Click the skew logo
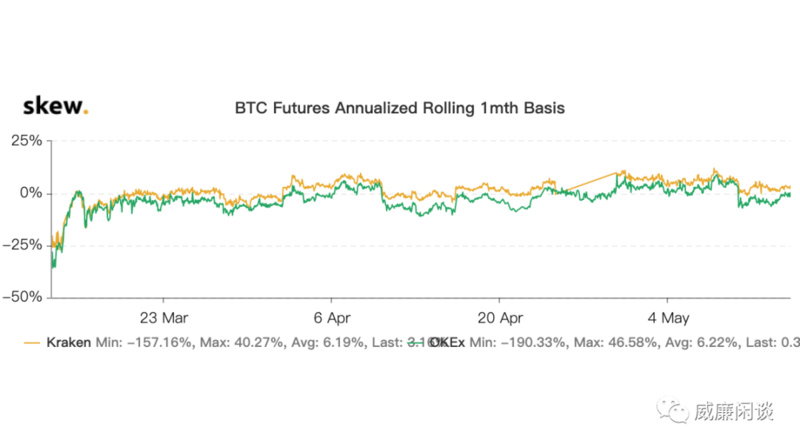800x447 pixels. 55,105
